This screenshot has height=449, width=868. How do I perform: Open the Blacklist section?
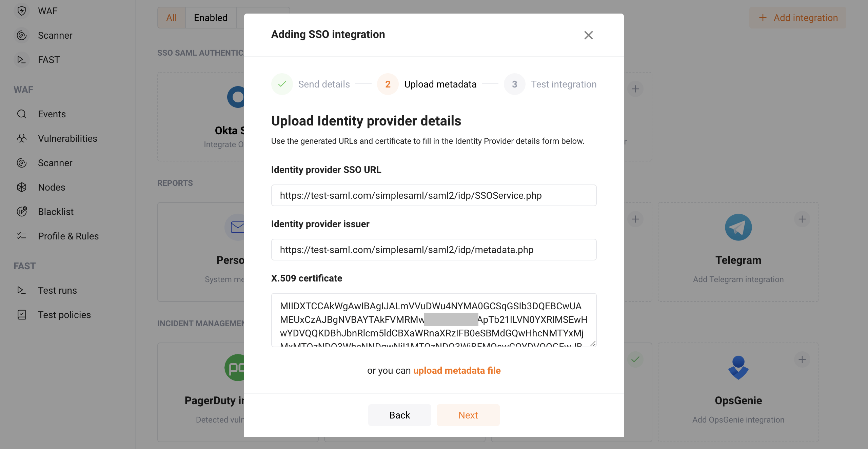pyautogui.click(x=56, y=212)
